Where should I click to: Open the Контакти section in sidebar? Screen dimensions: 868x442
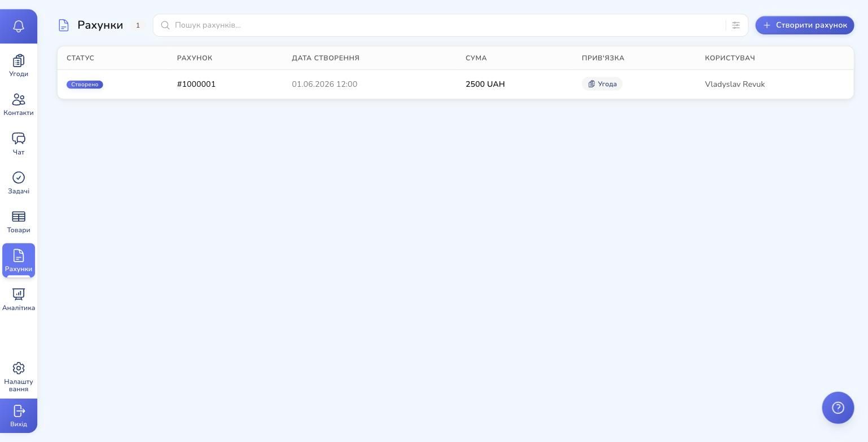[x=19, y=104]
